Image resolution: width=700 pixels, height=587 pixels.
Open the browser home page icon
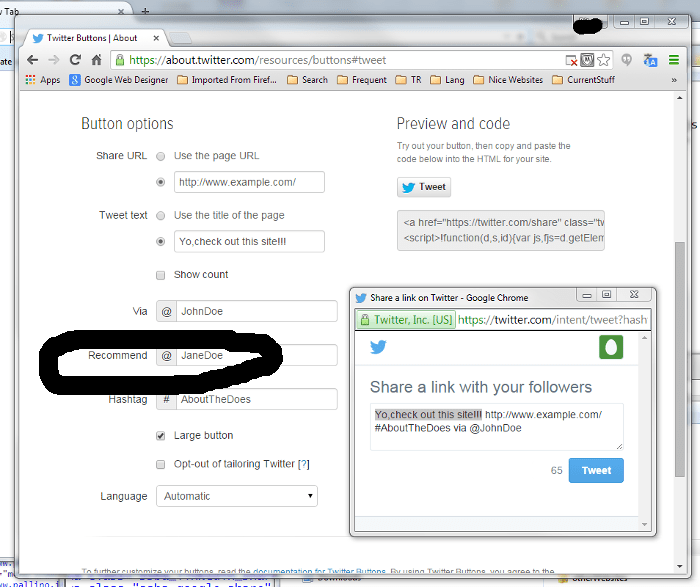point(96,60)
